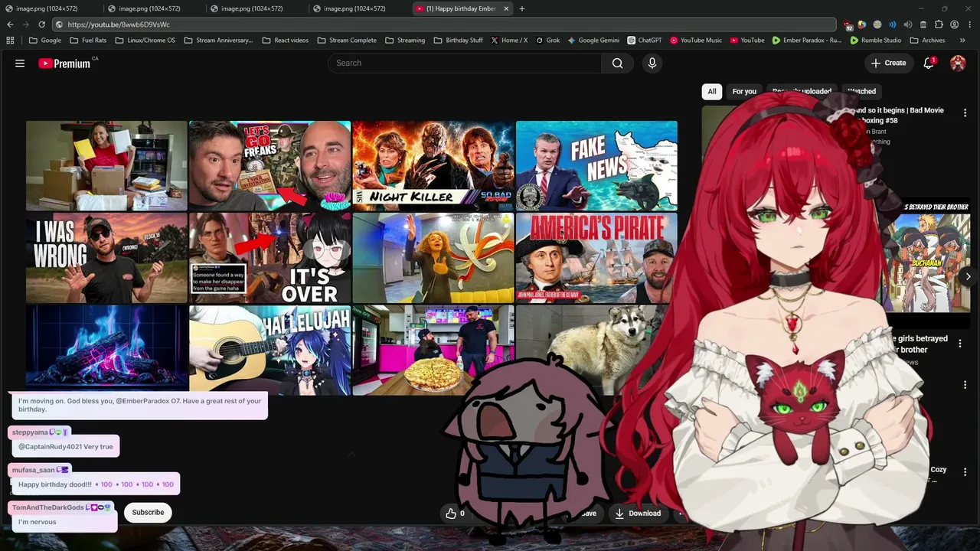Open the Chrome profile icon in toolbar

(x=954, y=24)
